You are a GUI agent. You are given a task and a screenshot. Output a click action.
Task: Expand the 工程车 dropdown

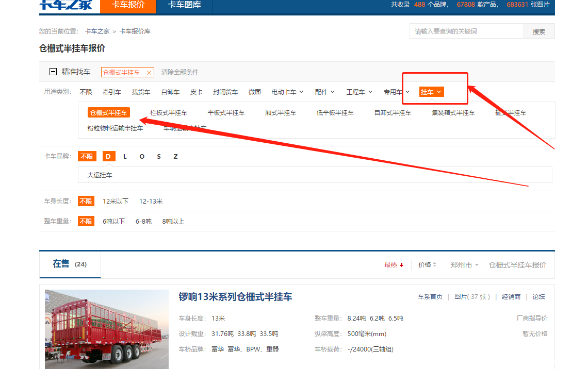click(x=360, y=92)
